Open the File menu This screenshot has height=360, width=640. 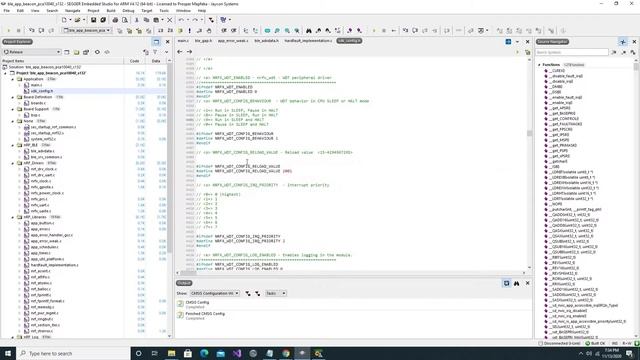coord(7,11)
